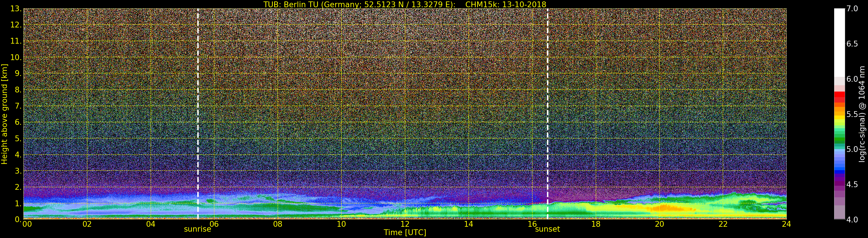Click the '6.5' value on the colorbar
868x238 pixels.
[852, 44]
